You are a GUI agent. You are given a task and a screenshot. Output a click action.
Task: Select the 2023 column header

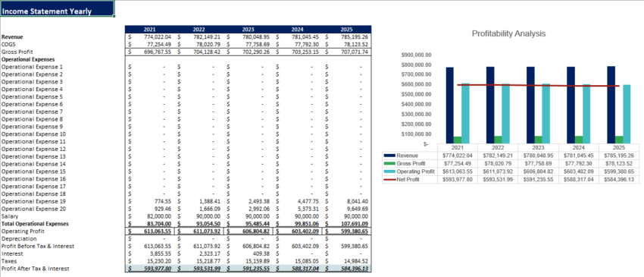[x=248, y=30]
